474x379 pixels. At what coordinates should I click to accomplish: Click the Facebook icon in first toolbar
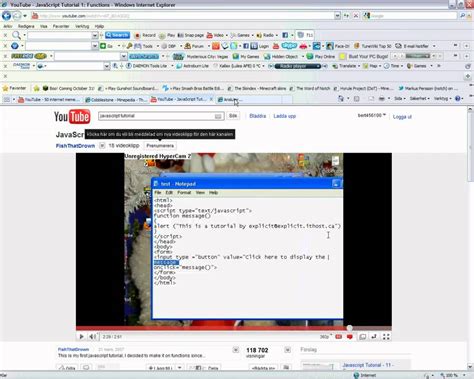(x=285, y=35)
